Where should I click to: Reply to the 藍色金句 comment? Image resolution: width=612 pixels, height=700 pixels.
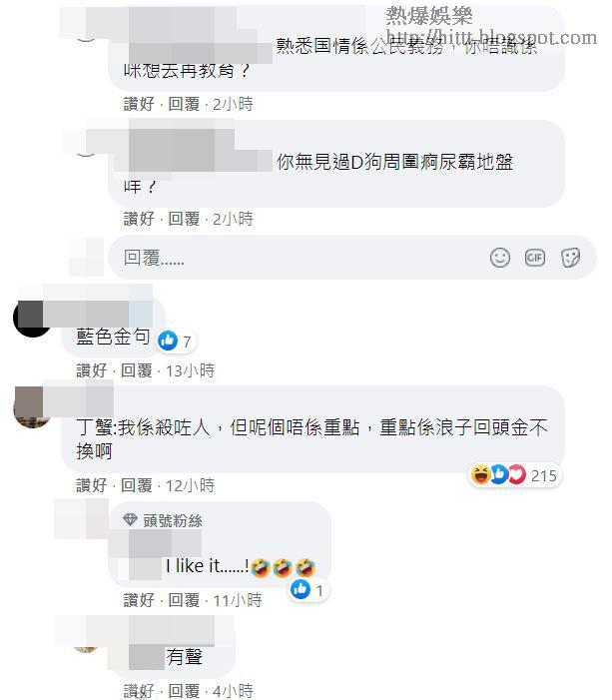coord(137,370)
